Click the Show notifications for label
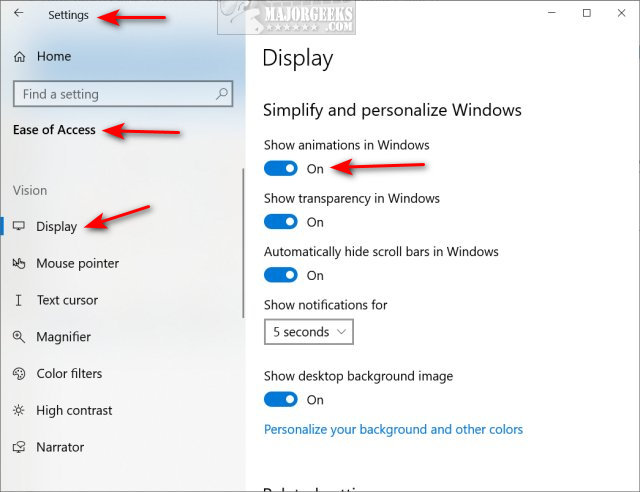 point(325,305)
